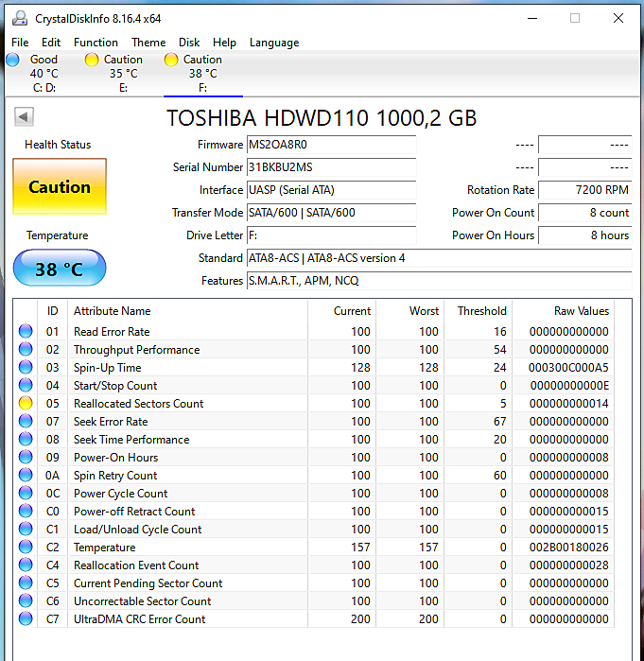Select the Caution E: disk status orb
This screenshot has width=644, height=661.
tap(92, 60)
